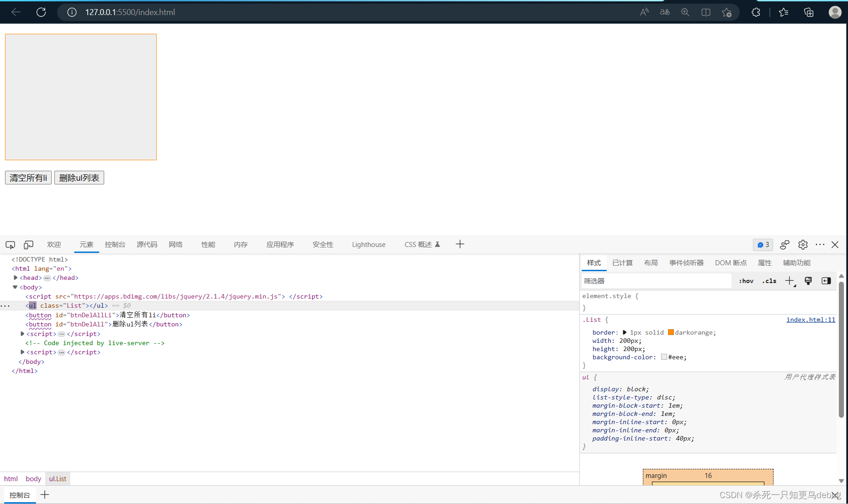Click the browser back arrow
Image resolution: width=848 pixels, height=504 pixels.
pyautogui.click(x=16, y=12)
